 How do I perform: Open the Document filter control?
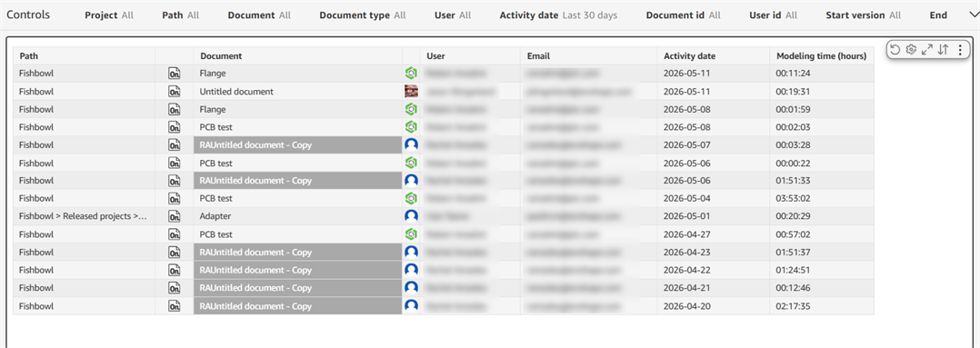coord(259,15)
